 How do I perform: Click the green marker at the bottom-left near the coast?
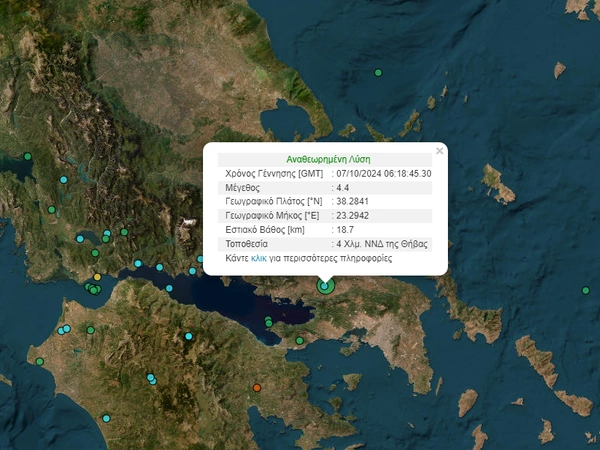[x=40, y=361]
